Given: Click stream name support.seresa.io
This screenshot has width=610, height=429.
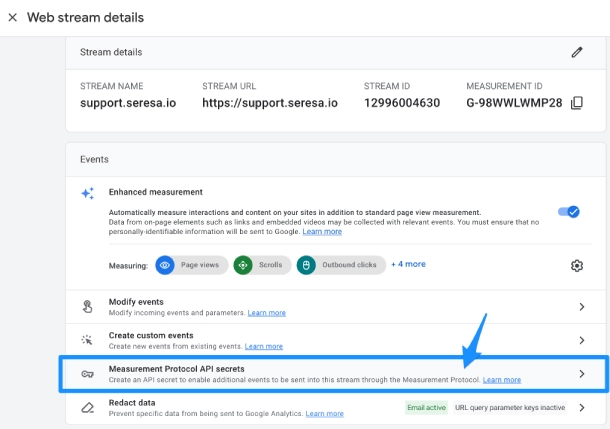Looking at the screenshot, I should tap(128, 103).
